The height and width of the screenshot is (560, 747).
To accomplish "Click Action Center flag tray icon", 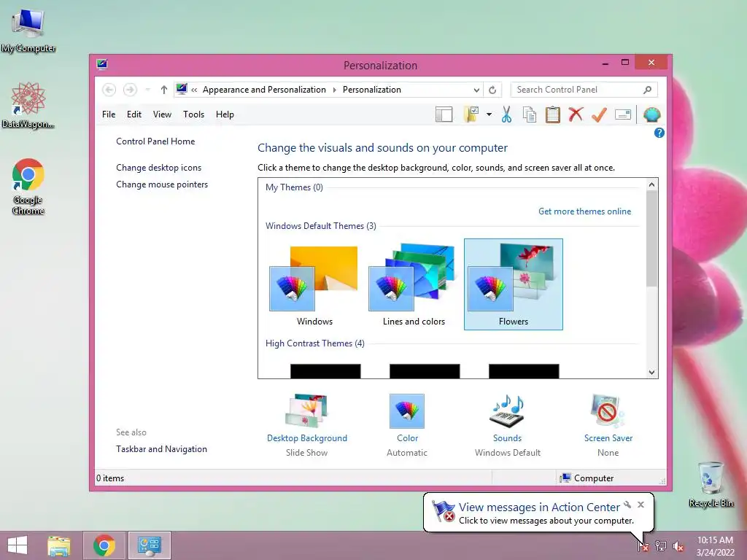I will tap(643, 546).
